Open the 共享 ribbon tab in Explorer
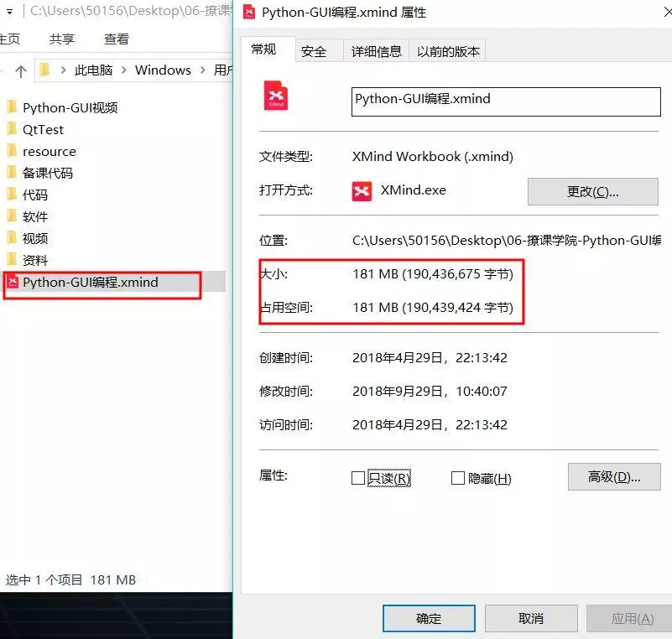Image resolution: width=672 pixels, height=639 pixels. pyautogui.click(x=62, y=39)
